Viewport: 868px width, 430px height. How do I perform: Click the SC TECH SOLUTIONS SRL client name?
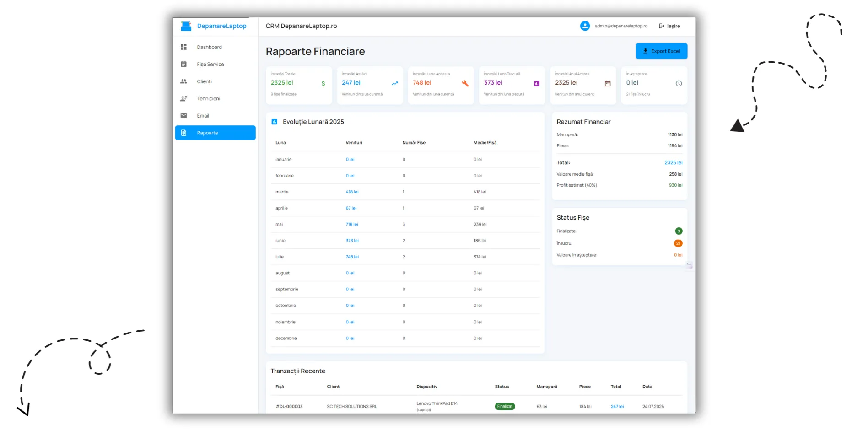[x=352, y=406]
